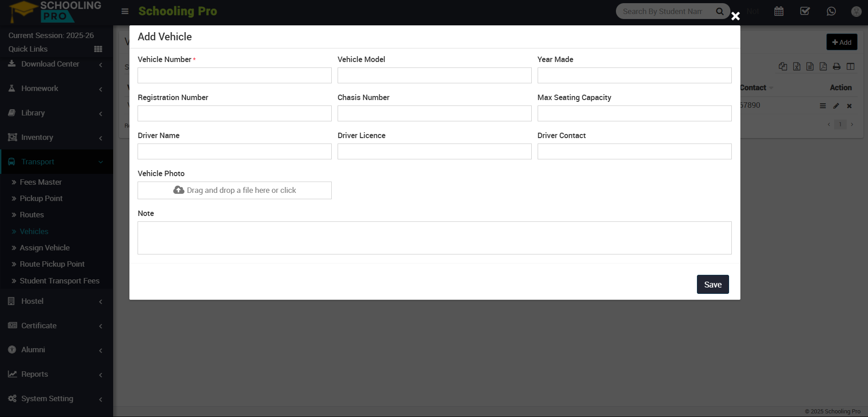Open the Assign Vehicle submenu item
Screen dimensions: 868x417
point(45,248)
